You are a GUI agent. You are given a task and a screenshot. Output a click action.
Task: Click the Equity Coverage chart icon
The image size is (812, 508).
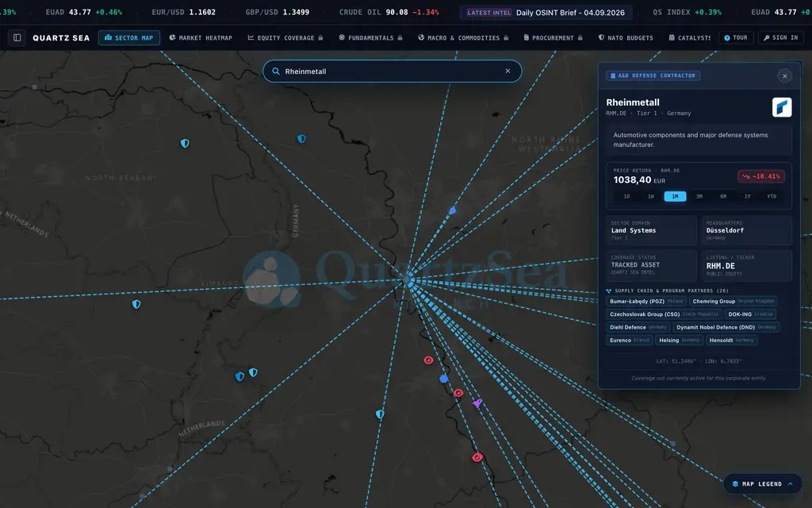(x=251, y=38)
